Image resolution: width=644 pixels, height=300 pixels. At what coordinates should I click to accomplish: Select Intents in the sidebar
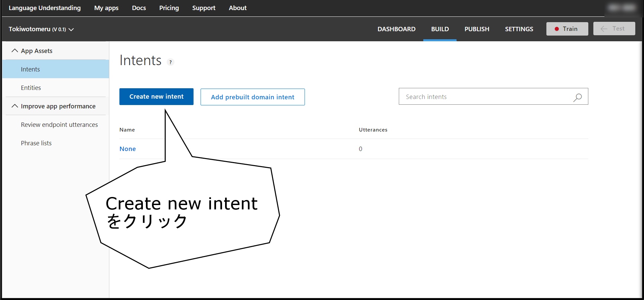pyautogui.click(x=56, y=69)
